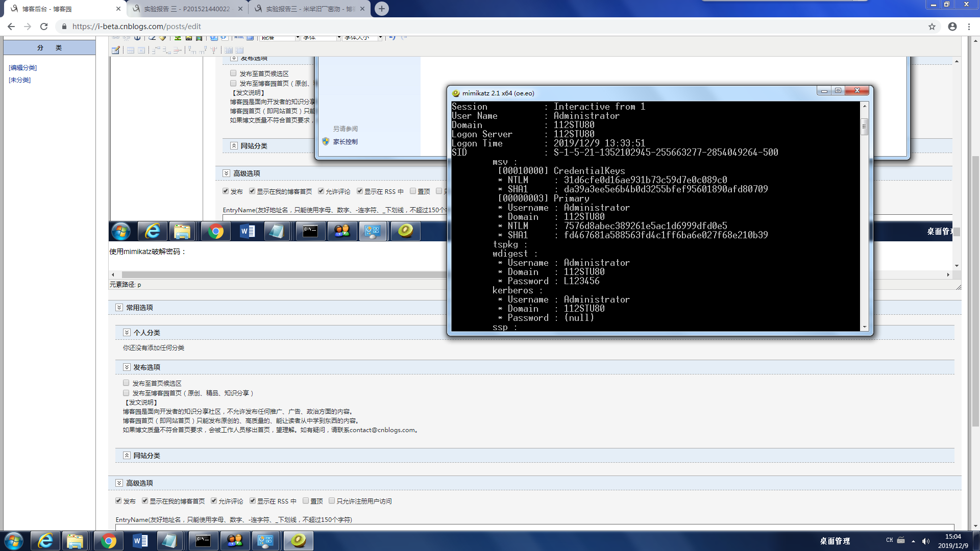Launch Microsoft Word from the taskbar
This screenshot has width=980, height=551.
click(140, 540)
